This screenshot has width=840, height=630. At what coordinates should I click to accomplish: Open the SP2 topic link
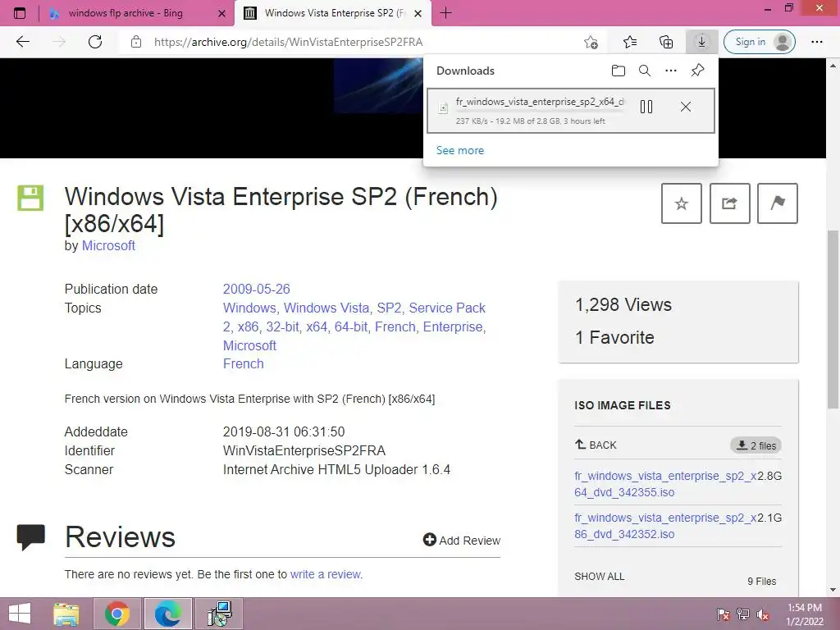(x=389, y=308)
